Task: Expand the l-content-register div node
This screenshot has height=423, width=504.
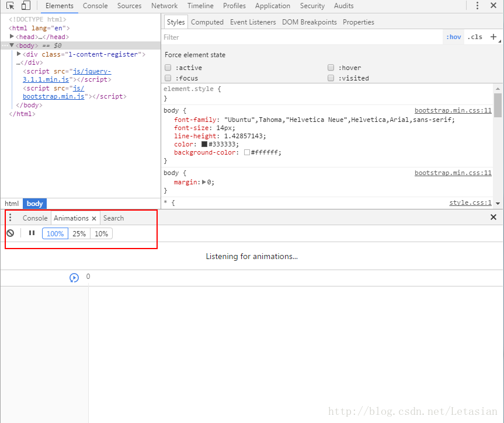Action: 19,54
